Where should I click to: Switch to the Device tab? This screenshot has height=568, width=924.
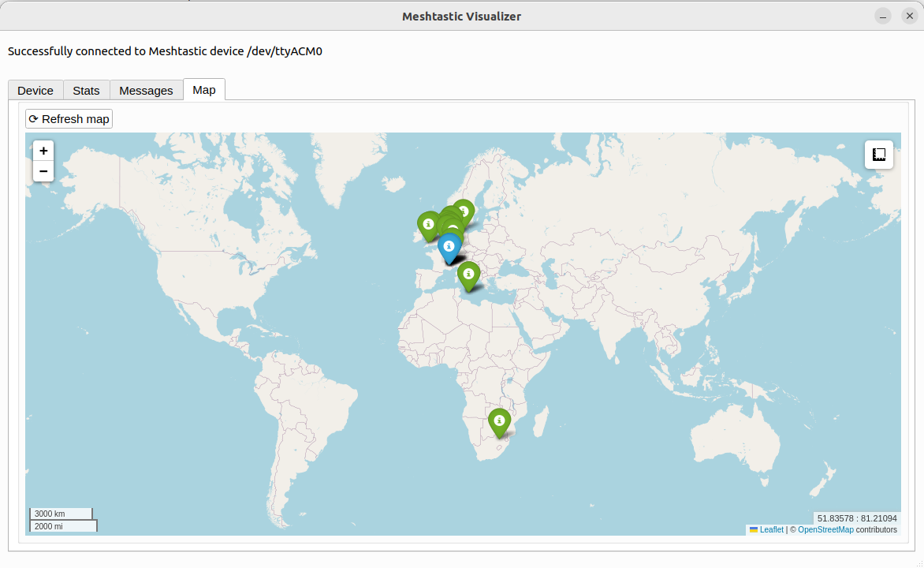tap(35, 90)
